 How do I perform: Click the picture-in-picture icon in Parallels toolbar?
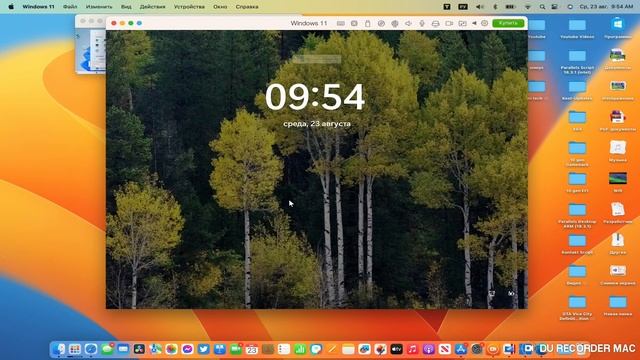pos(462,23)
